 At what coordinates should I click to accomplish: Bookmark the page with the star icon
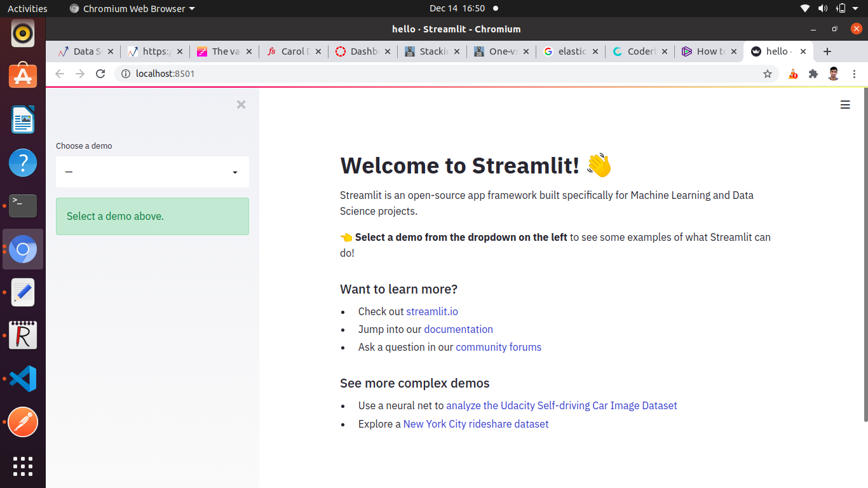click(767, 74)
